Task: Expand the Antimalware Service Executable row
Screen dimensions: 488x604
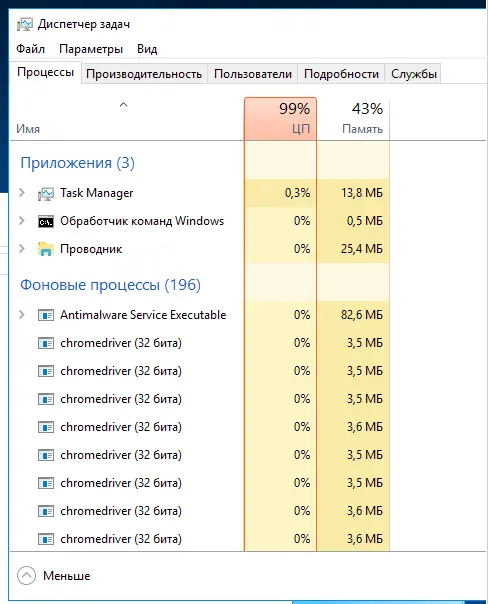Action: click(x=22, y=315)
